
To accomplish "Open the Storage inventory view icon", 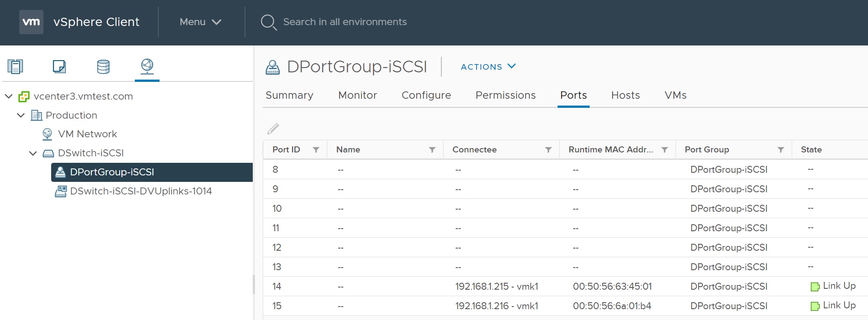I will 103,67.
